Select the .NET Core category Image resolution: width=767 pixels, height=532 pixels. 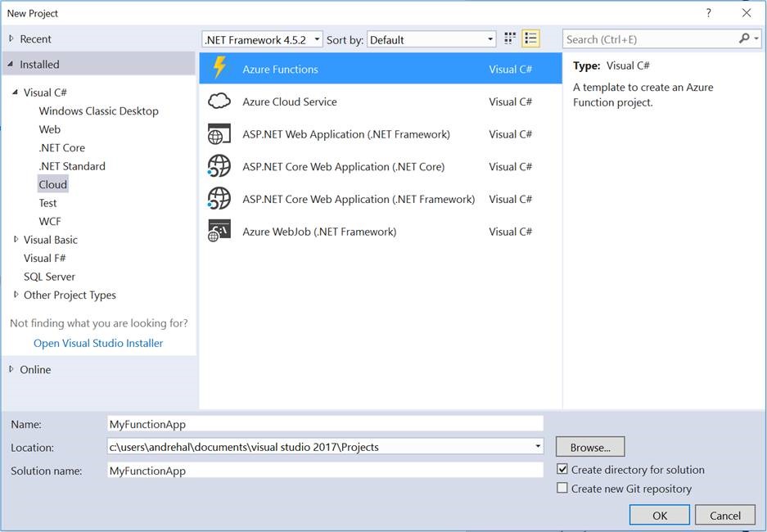(62, 147)
